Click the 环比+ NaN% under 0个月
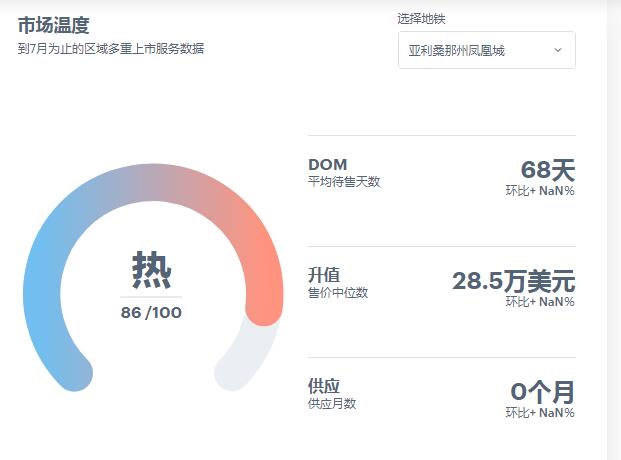 [540, 413]
